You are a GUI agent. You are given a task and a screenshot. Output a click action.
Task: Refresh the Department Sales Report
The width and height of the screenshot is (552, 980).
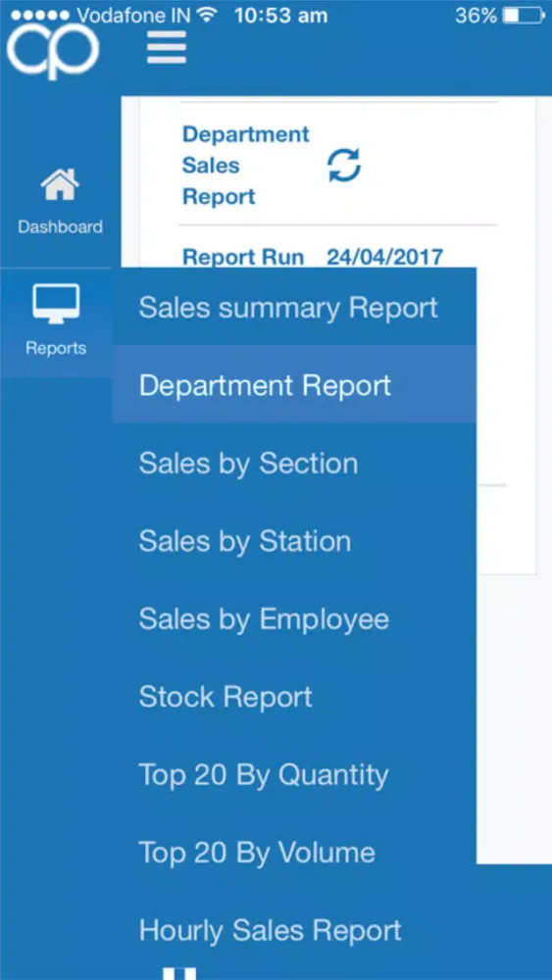coord(344,165)
